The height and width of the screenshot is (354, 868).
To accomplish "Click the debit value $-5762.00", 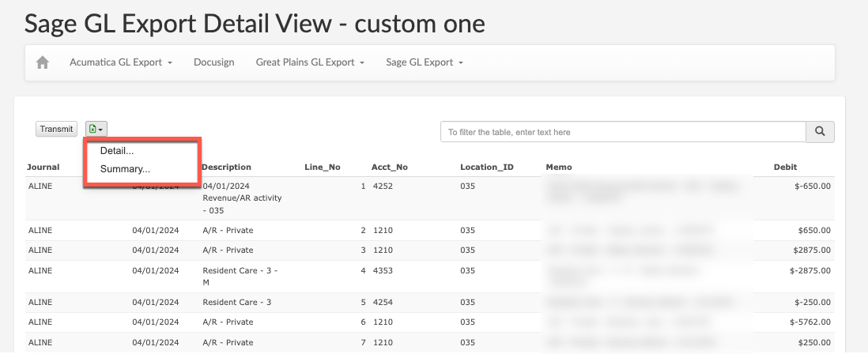I will tap(810, 322).
